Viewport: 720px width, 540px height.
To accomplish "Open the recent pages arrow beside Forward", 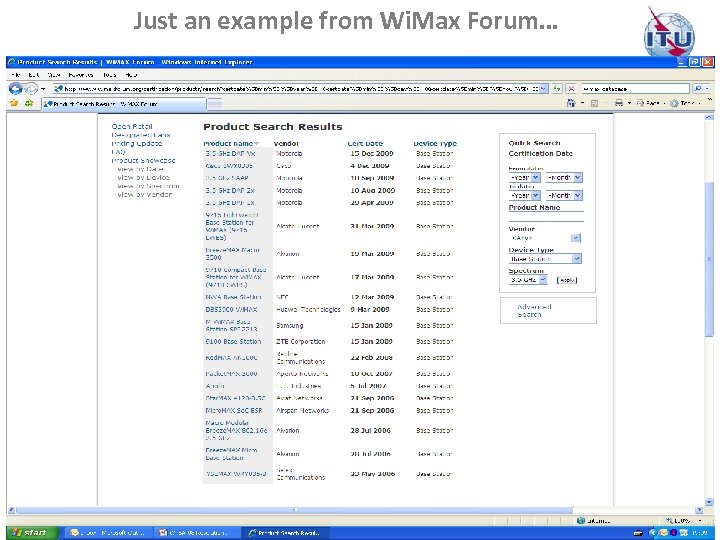I will [x=43, y=89].
